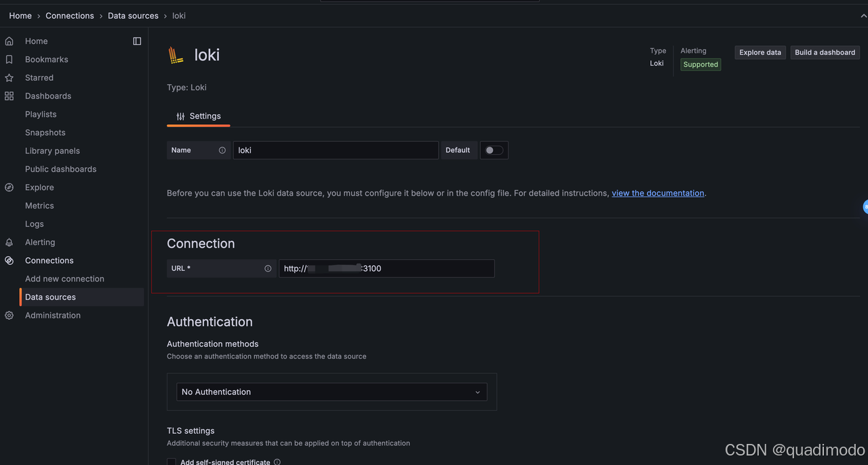Toggle the sidebar dock panel icon
Screen dimensions: 868x465
[x=137, y=41]
